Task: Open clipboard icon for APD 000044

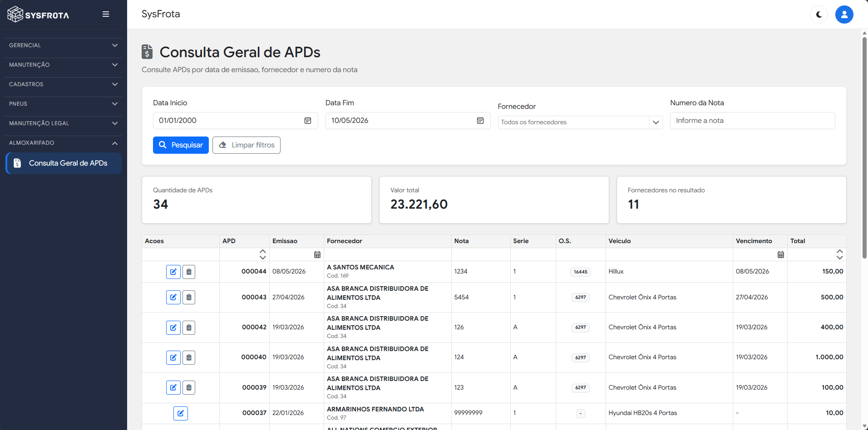Action: pyautogui.click(x=189, y=272)
